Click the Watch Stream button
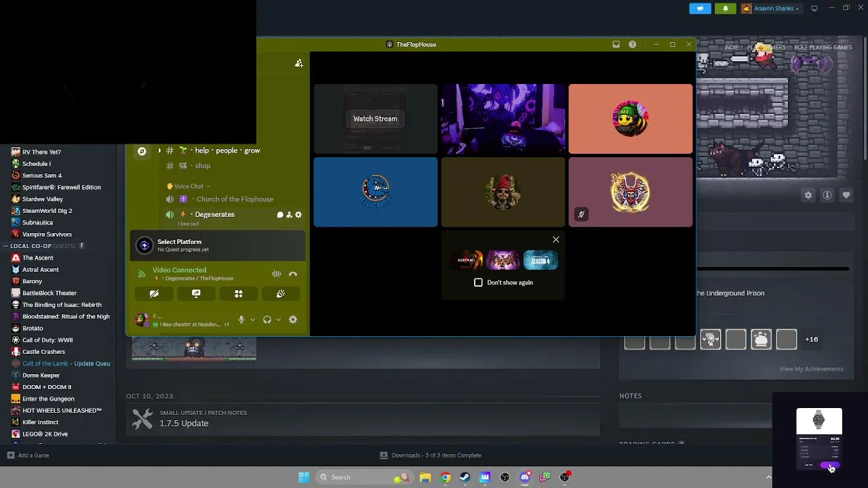868x488 pixels. pyautogui.click(x=375, y=119)
